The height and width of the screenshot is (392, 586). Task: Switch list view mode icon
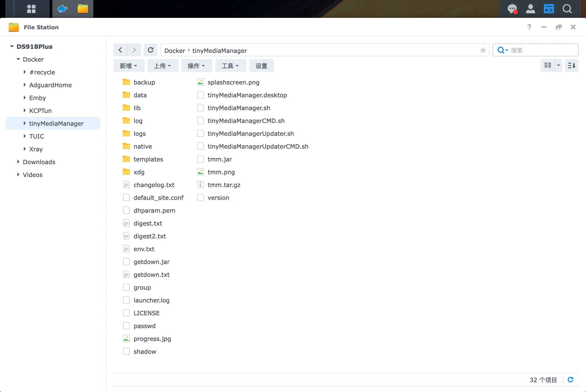tap(548, 65)
